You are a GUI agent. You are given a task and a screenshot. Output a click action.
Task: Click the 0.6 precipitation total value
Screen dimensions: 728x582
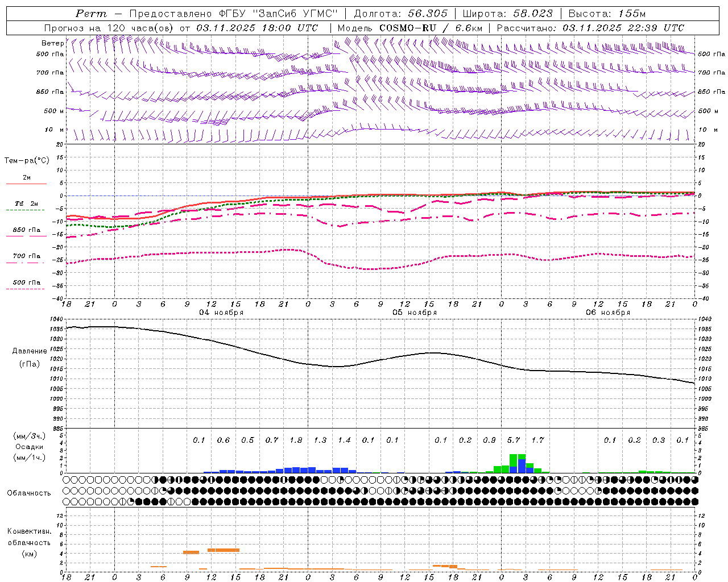224,440
